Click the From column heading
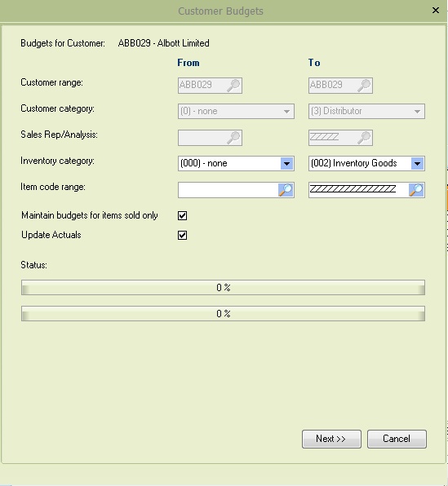 click(x=189, y=63)
